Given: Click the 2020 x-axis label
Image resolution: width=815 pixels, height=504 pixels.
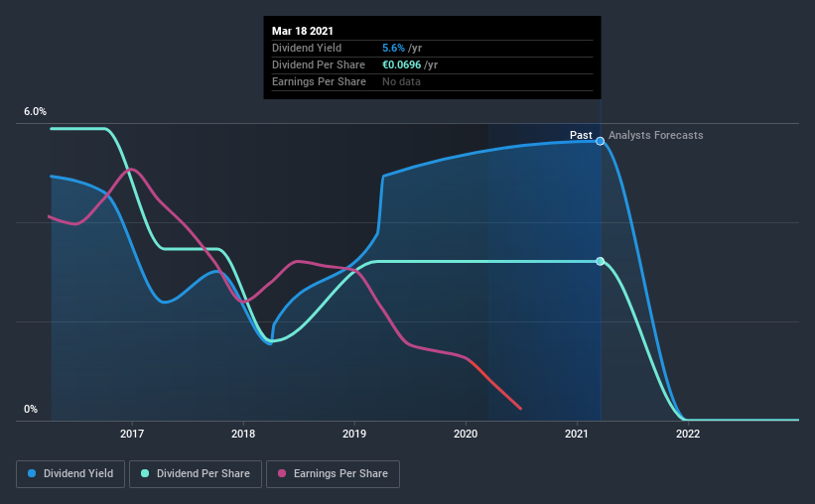Looking at the screenshot, I should 466,434.
